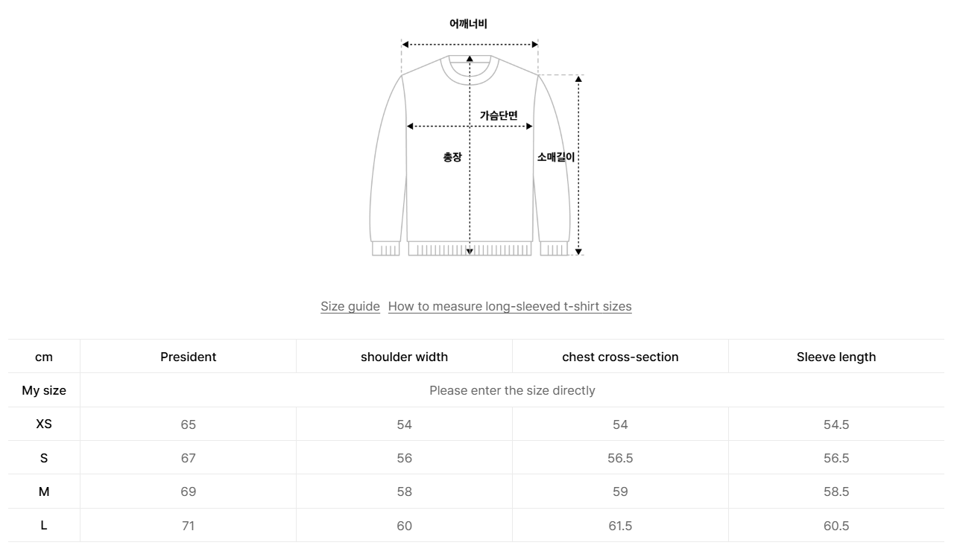The image size is (957, 560).
Task: Click the My size entry field
Action: pos(512,390)
